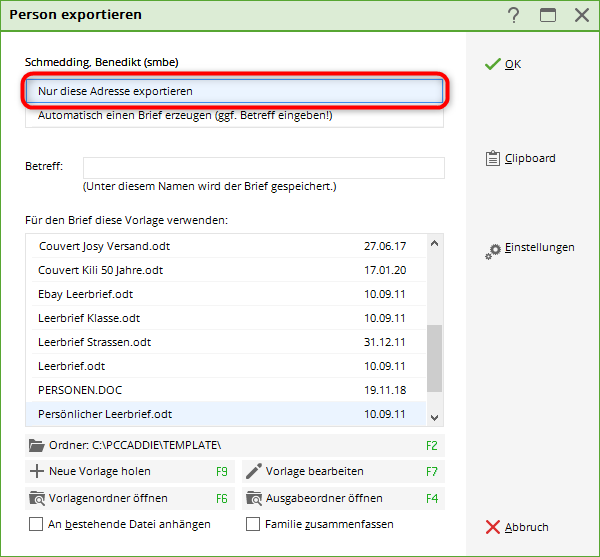600x557 pixels.
Task: Click the green OK checkmark icon
Action: click(x=492, y=64)
